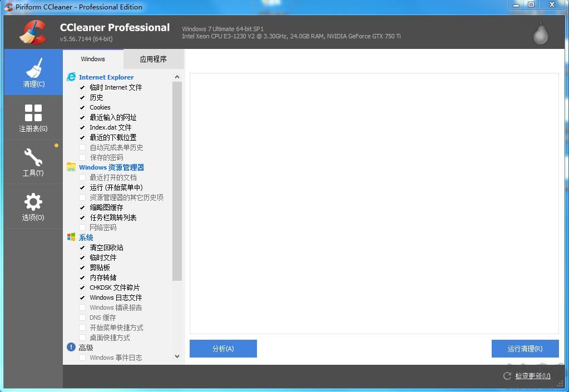Click the Windows logo beside 系统
The width and height of the screenshot is (569, 392).
72,237
